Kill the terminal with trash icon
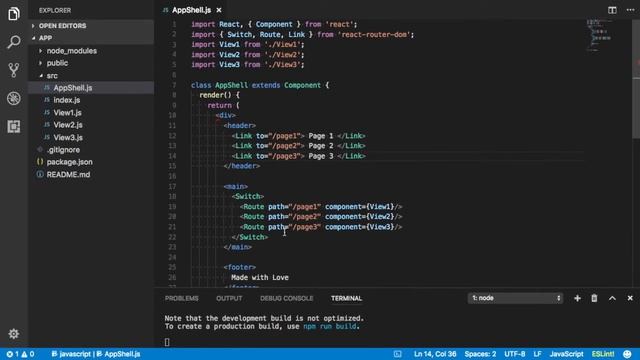The width and height of the screenshot is (640, 360). coord(594,298)
